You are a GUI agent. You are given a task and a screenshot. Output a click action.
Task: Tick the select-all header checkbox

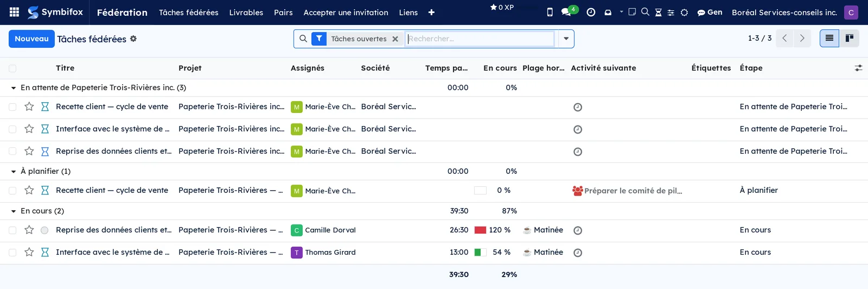(12, 68)
